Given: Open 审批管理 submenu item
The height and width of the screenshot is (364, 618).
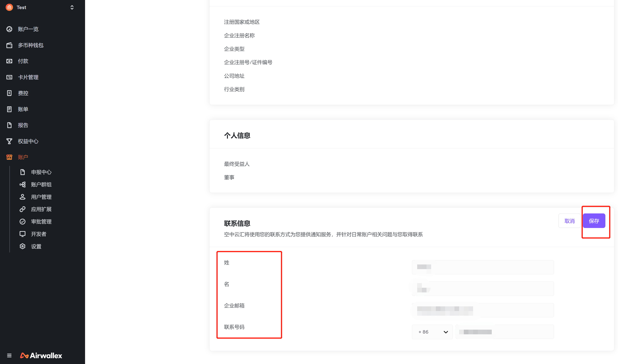Looking at the screenshot, I should (x=41, y=222).
